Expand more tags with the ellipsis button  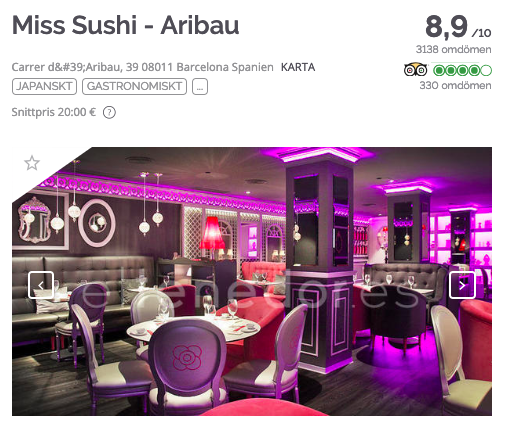200,87
